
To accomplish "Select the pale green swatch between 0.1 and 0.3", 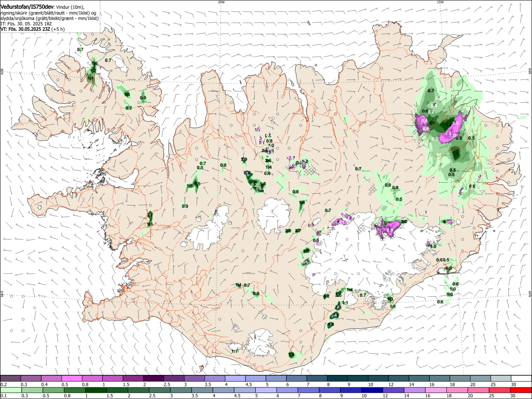I will coord(10,390).
